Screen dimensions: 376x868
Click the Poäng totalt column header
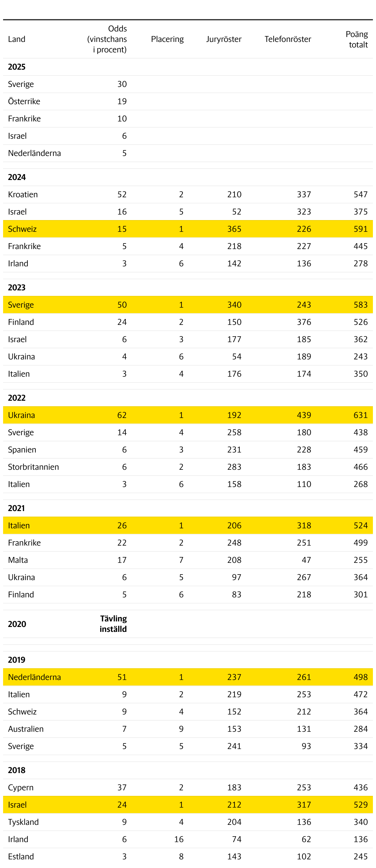click(357, 39)
